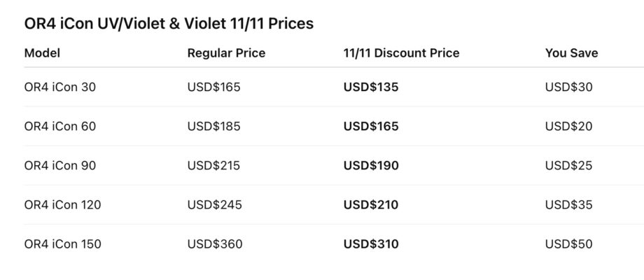Click the USD$215 regular price

(x=213, y=166)
